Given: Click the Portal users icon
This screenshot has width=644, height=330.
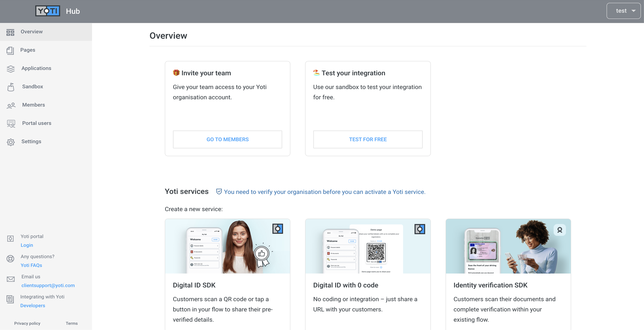Looking at the screenshot, I should [x=11, y=123].
